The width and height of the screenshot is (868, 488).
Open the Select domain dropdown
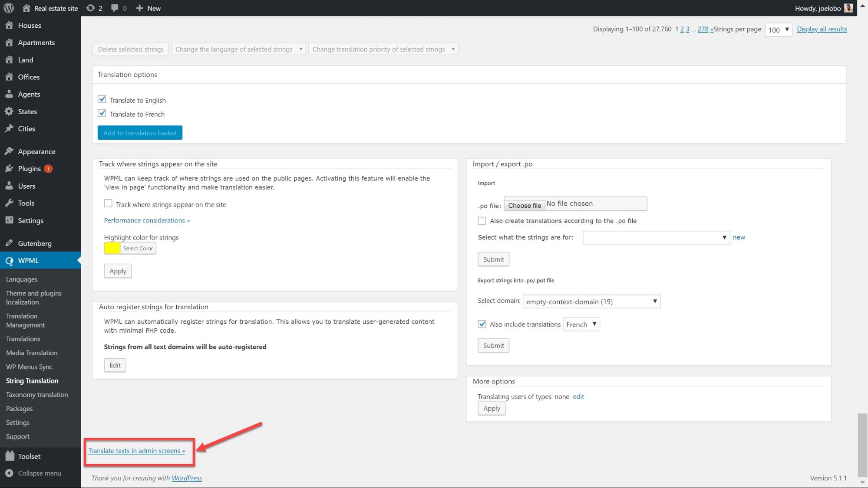pos(591,301)
